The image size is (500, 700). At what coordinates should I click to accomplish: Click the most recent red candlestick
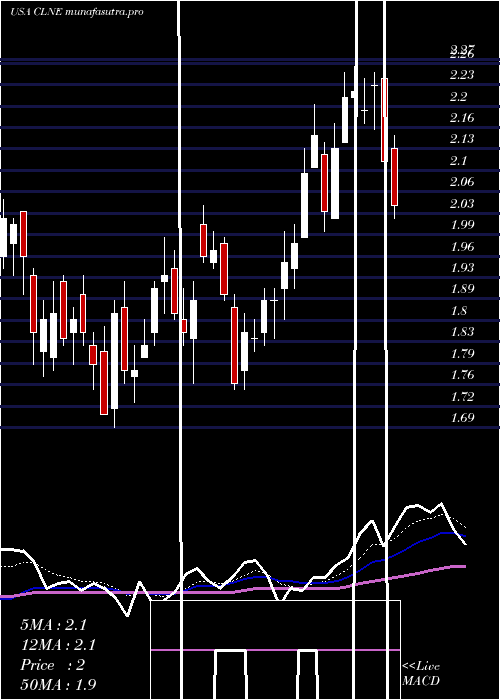(395, 177)
